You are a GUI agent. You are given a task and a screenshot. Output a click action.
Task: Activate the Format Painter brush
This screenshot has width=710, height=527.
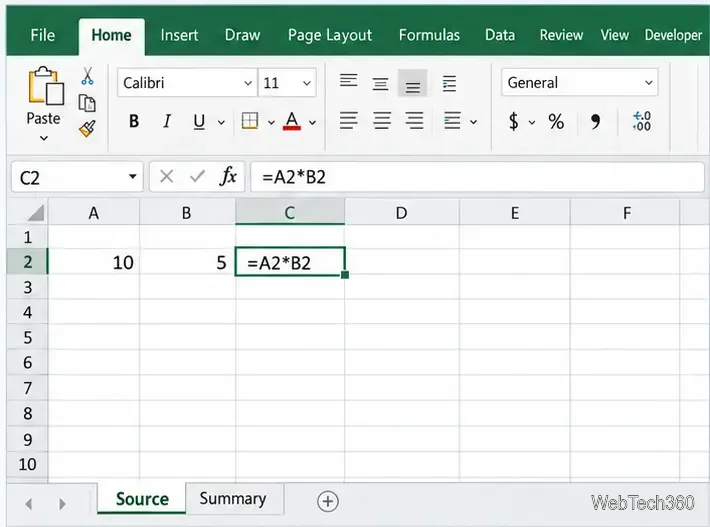87,129
